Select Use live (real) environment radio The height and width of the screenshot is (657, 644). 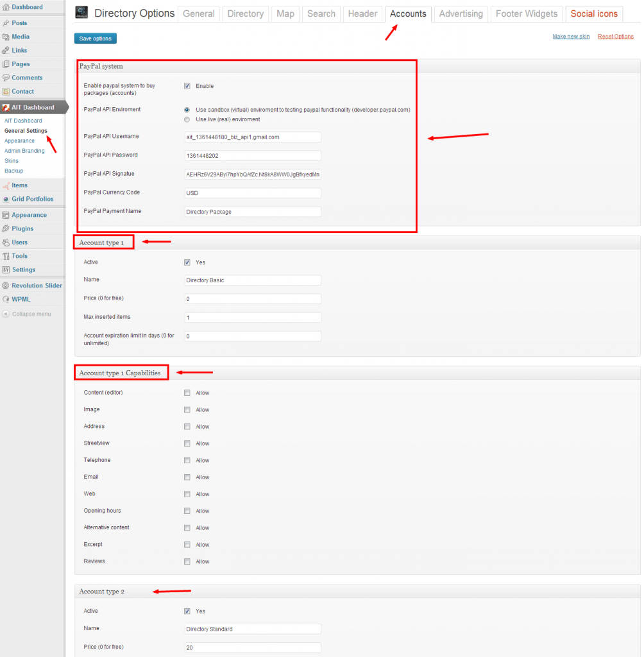(187, 119)
